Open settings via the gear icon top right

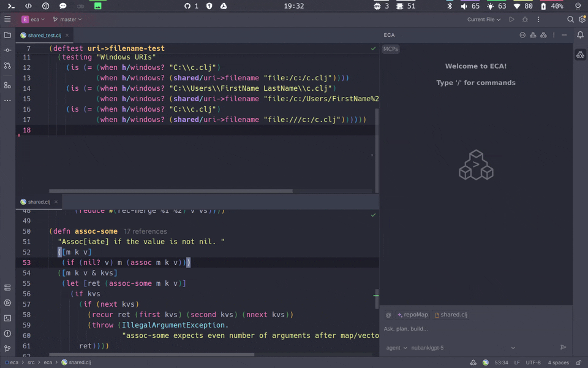[x=582, y=19]
